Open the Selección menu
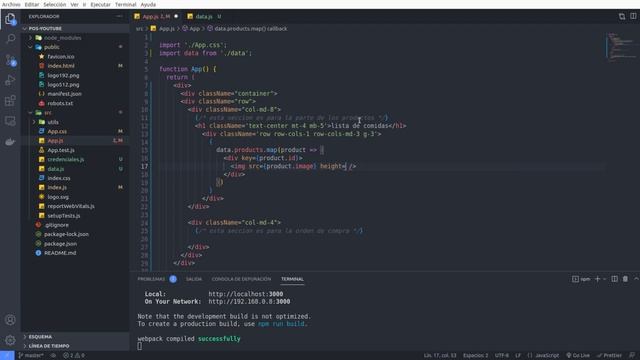 tap(55, 4)
